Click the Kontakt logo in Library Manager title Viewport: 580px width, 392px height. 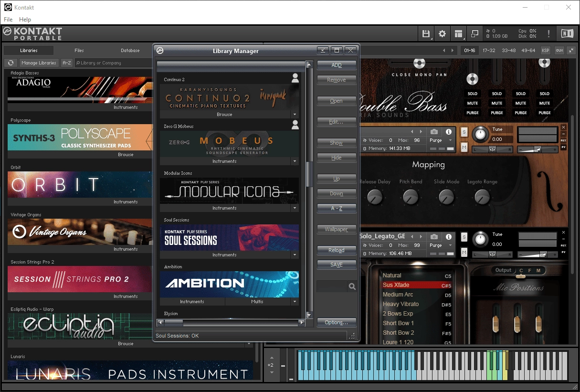pyautogui.click(x=160, y=51)
